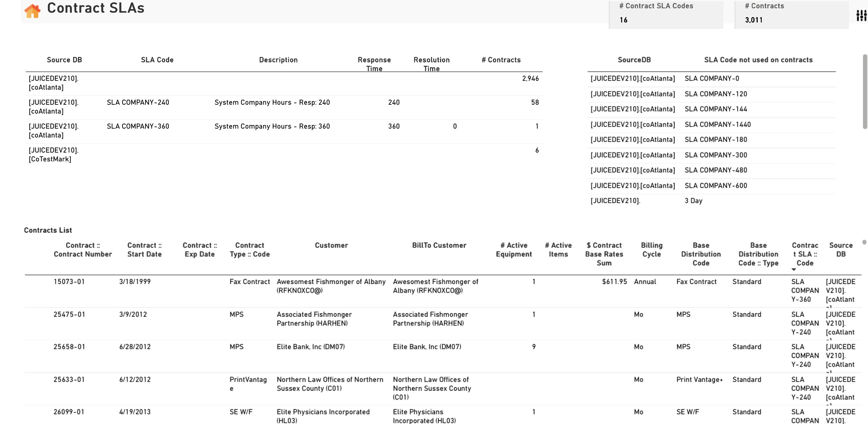Screen dimensions: 868x424
Task: Select SLA COMPANY-240 in SLA Code column
Action: (x=138, y=102)
